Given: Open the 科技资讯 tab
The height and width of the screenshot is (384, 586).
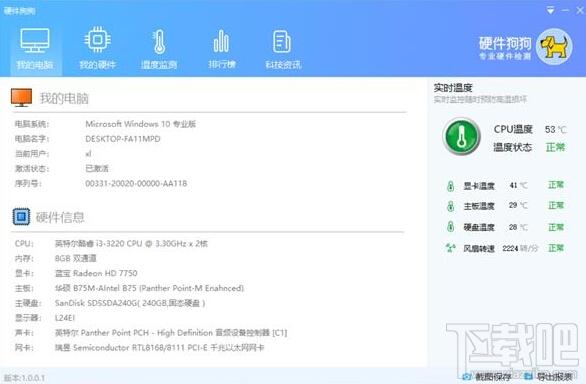Looking at the screenshot, I should click(283, 49).
